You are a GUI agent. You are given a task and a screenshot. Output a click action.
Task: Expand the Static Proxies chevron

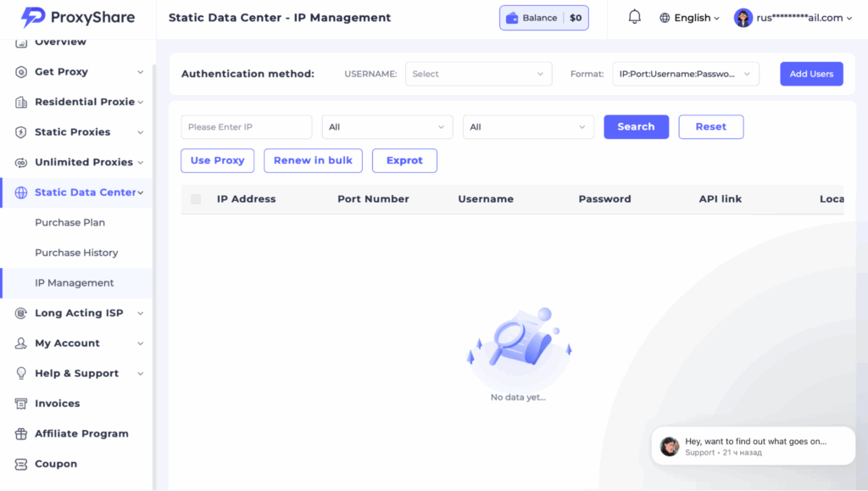click(140, 132)
